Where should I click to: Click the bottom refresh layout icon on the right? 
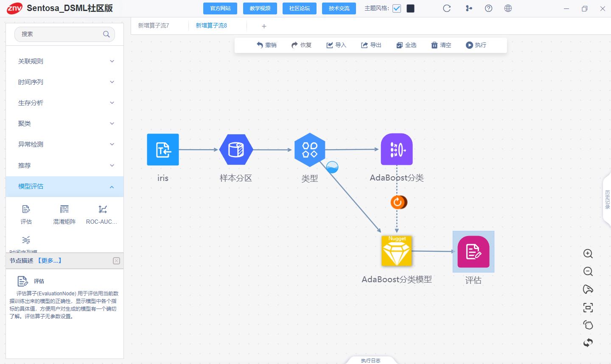(x=588, y=342)
